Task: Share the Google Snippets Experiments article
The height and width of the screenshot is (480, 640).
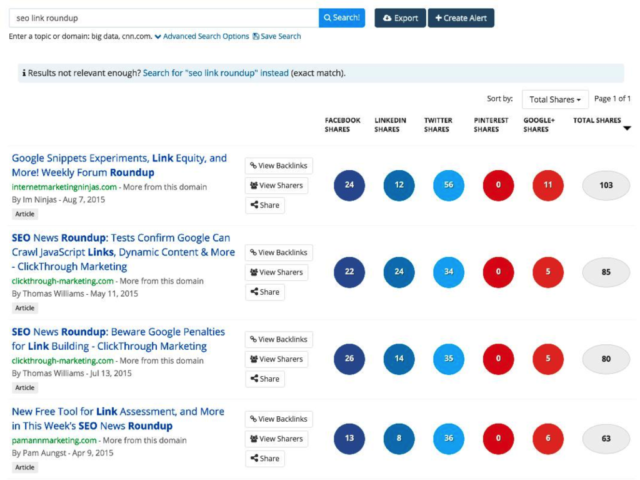Action: [265, 205]
